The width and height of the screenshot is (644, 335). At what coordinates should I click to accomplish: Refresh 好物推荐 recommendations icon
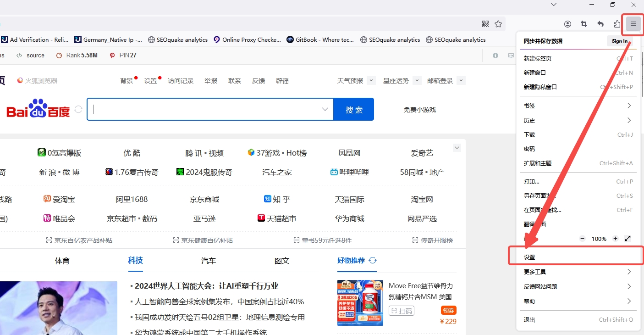pyautogui.click(x=373, y=261)
